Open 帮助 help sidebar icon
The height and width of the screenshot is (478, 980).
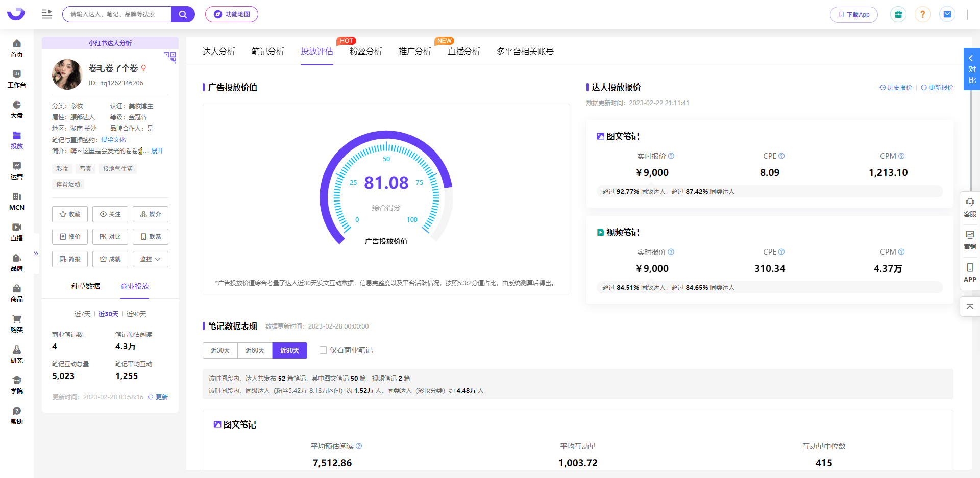coord(17,416)
